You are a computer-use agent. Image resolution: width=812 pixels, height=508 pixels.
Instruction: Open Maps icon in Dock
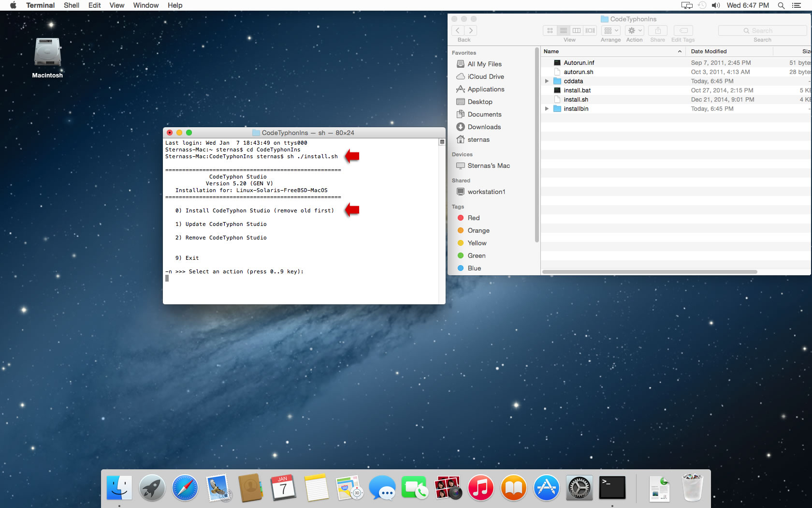click(349, 488)
